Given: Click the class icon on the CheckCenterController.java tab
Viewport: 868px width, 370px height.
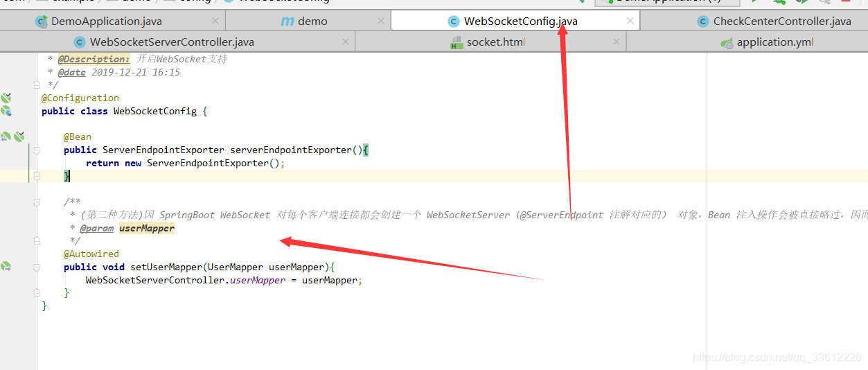Looking at the screenshot, I should pyautogui.click(x=703, y=21).
